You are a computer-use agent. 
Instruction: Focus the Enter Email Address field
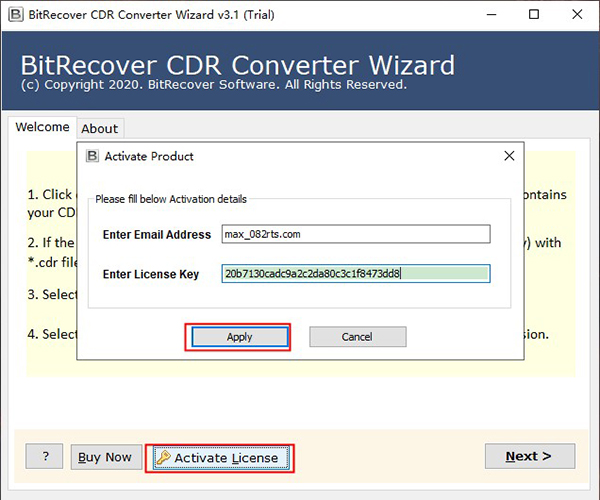[356, 234]
